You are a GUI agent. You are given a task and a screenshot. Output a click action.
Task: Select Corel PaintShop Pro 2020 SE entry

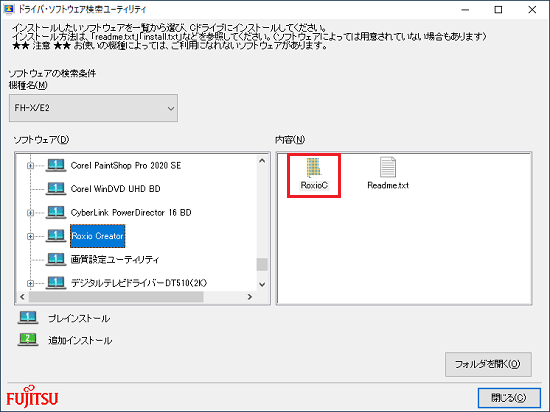click(x=126, y=166)
